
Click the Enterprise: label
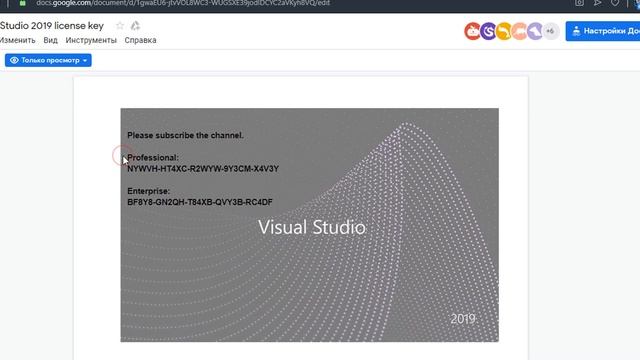149,191
